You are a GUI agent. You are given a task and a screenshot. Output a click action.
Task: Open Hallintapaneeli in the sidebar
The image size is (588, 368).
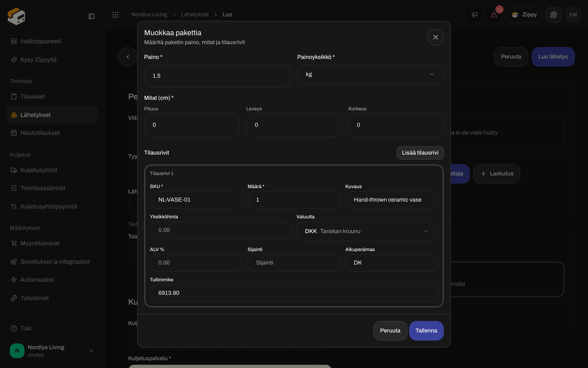(52, 41)
